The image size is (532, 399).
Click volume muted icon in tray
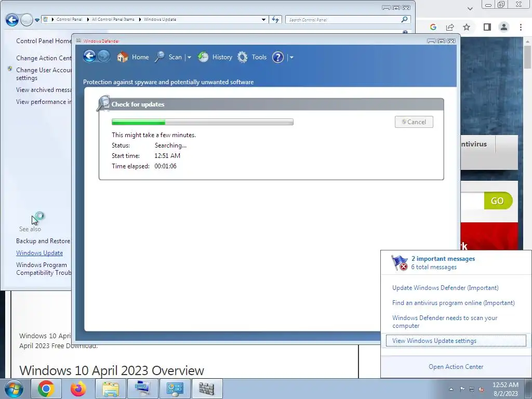pyautogui.click(x=482, y=389)
